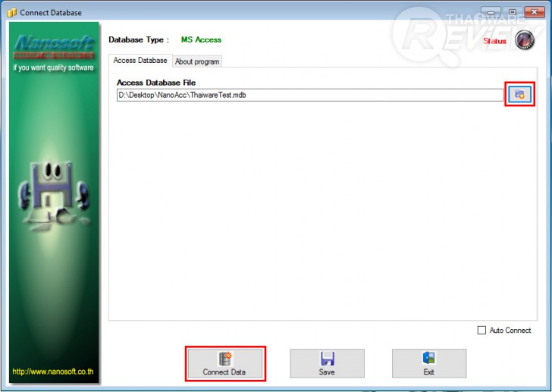This screenshot has width=552, height=392.
Task: Click the red Status label
Action: pyautogui.click(x=494, y=41)
